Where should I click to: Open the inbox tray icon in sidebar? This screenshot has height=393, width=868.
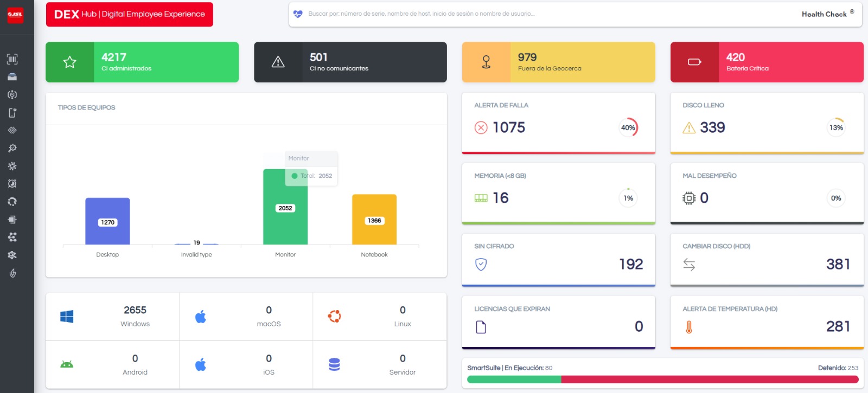tap(12, 77)
